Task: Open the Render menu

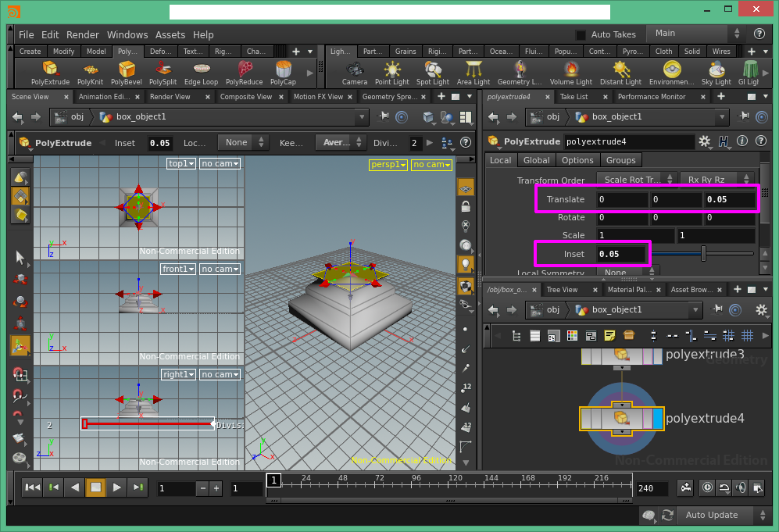Action: tap(83, 35)
